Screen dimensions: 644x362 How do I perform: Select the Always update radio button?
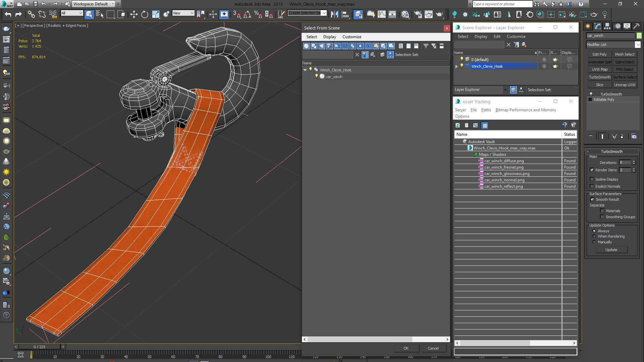click(594, 231)
